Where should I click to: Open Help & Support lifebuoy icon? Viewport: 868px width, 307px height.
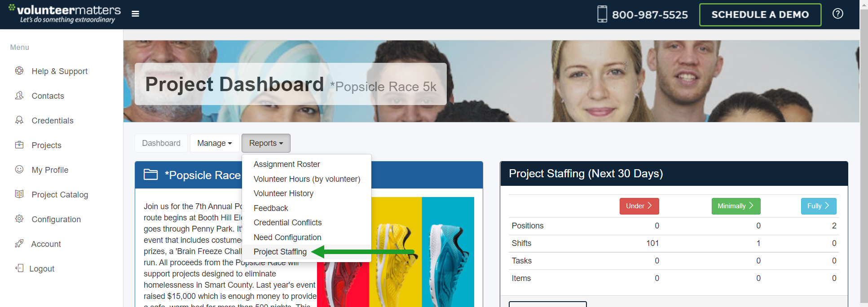click(19, 71)
